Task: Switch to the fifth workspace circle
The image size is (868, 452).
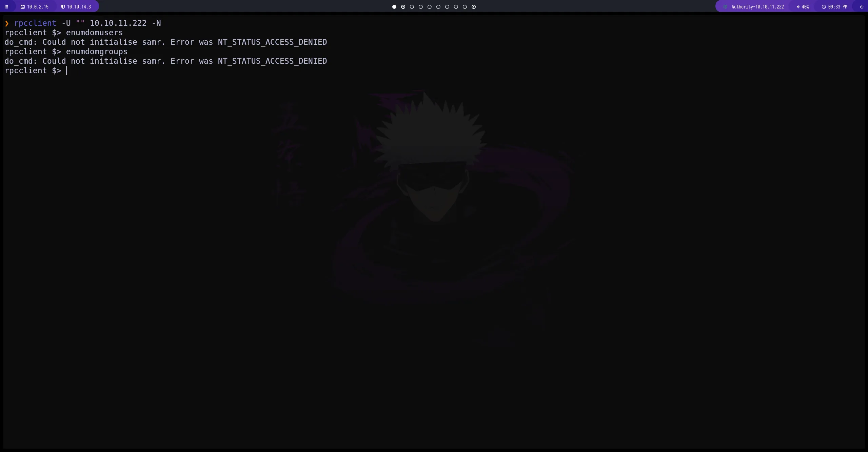Action: pyautogui.click(x=430, y=7)
